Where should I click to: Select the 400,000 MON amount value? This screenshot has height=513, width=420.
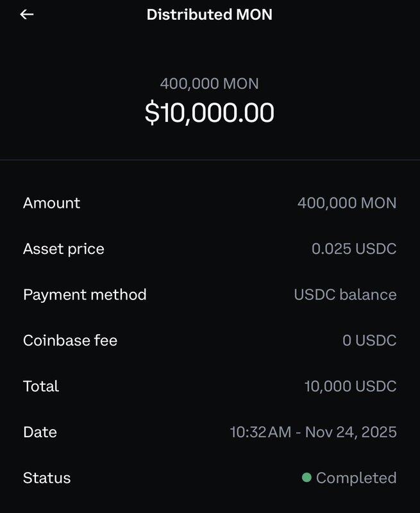tap(346, 203)
